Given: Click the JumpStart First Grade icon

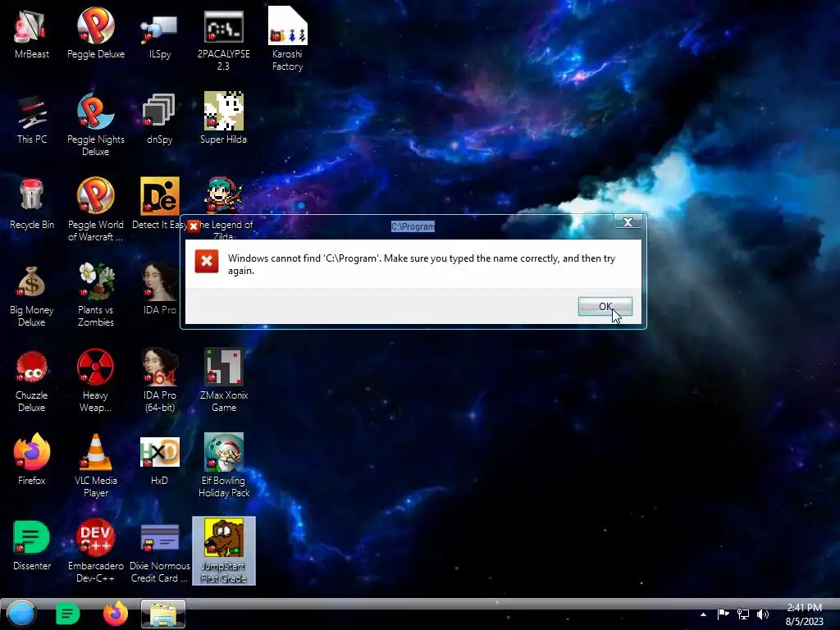Looking at the screenshot, I should click(x=223, y=551).
